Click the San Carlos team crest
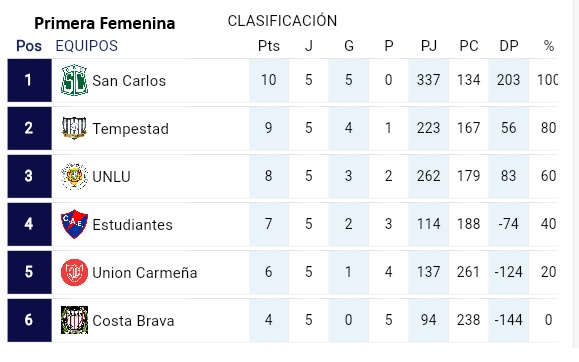Viewport: 579px width, 362px height. click(74, 80)
